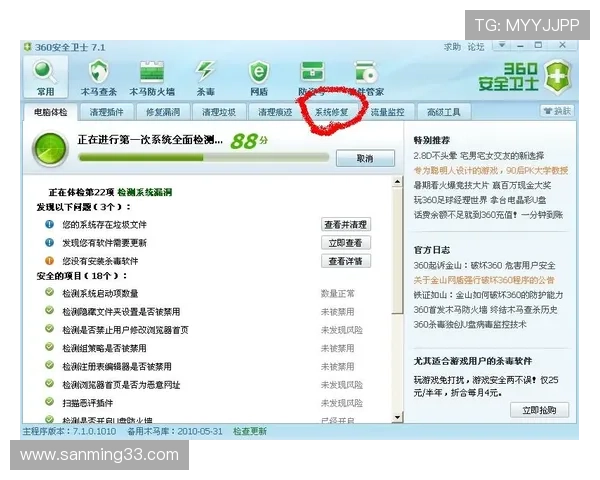600x480 pixels.
Task: Open link 2.8D不头晕 宅男宅女交友的新选择
Action: click(479, 155)
